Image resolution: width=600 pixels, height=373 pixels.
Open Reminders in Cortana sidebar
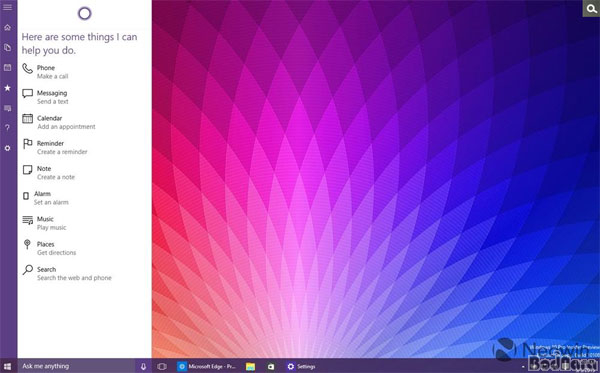pyautogui.click(x=7, y=68)
